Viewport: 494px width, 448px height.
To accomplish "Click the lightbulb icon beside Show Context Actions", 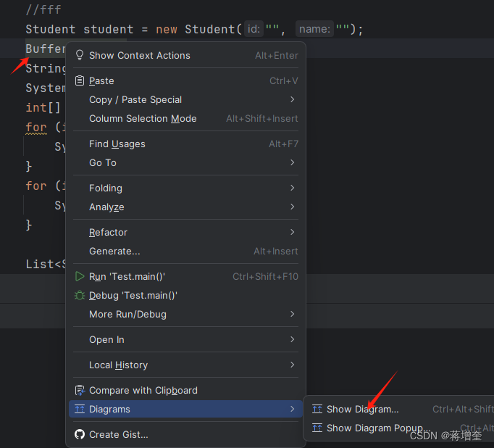I will (80, 55).
